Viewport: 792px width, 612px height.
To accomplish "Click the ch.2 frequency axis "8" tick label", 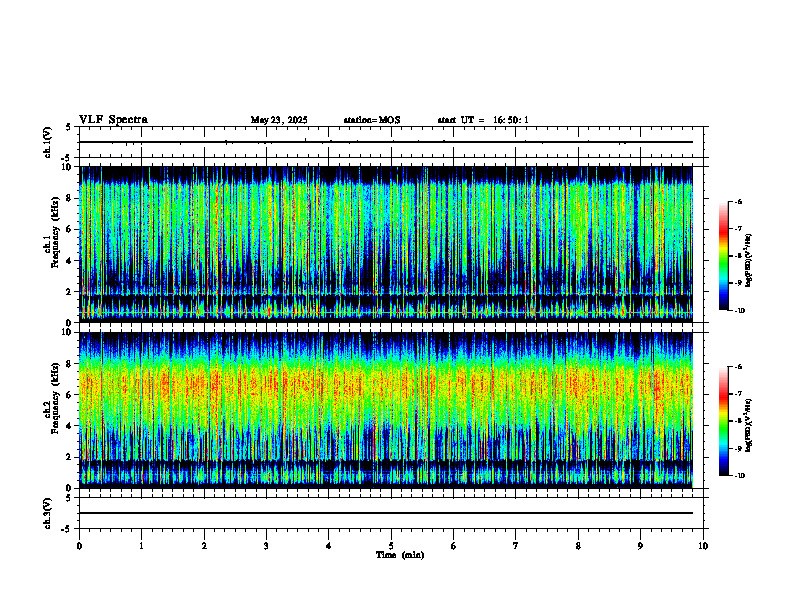I will pyautogui.click(x=71, y=364).
